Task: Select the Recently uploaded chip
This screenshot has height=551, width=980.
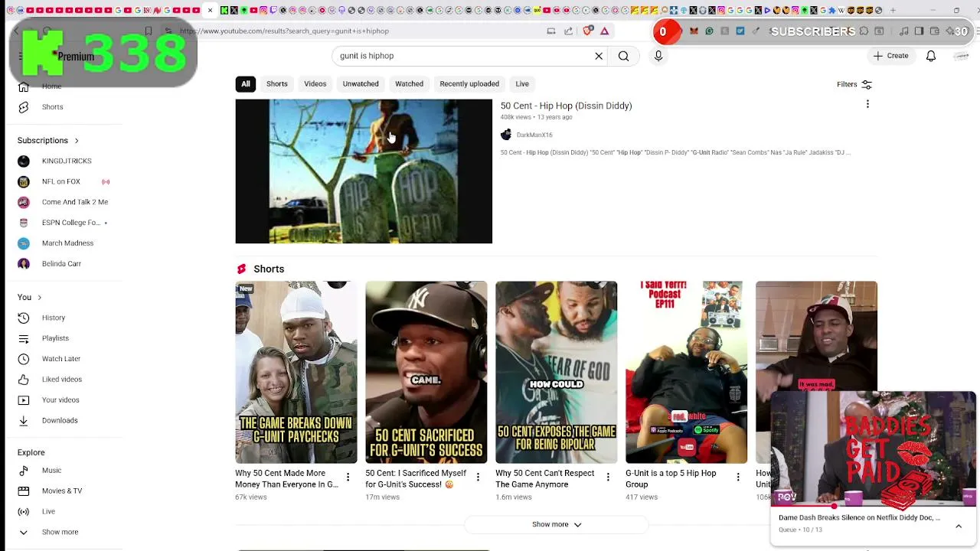Action: 469,84
